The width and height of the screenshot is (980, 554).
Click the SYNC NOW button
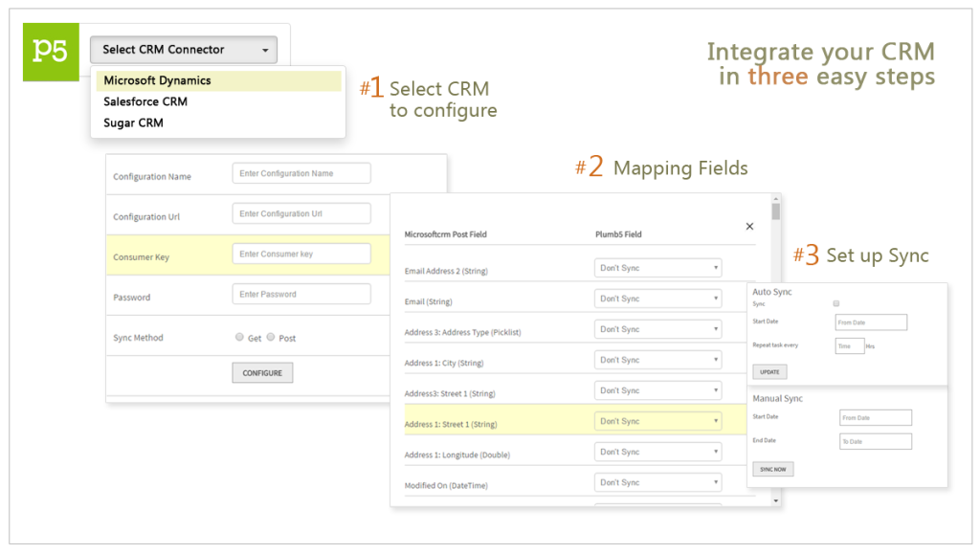(773, 469)
